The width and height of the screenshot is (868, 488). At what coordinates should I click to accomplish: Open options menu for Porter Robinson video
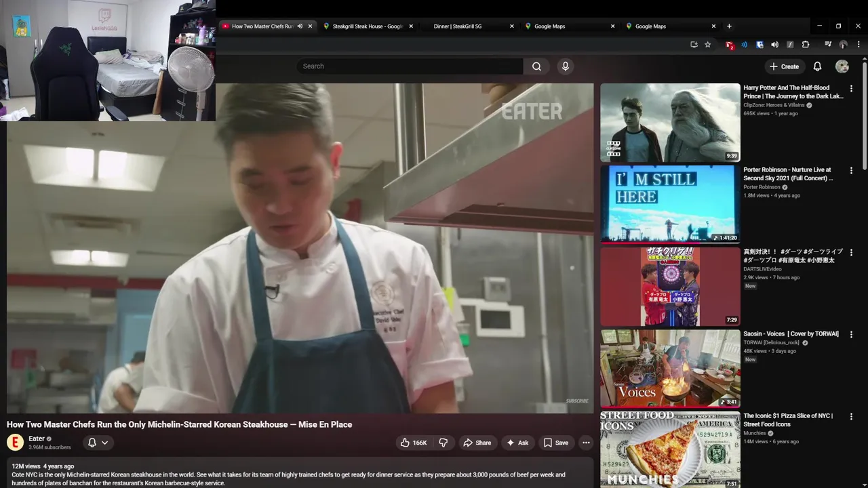tap(851, 170)
